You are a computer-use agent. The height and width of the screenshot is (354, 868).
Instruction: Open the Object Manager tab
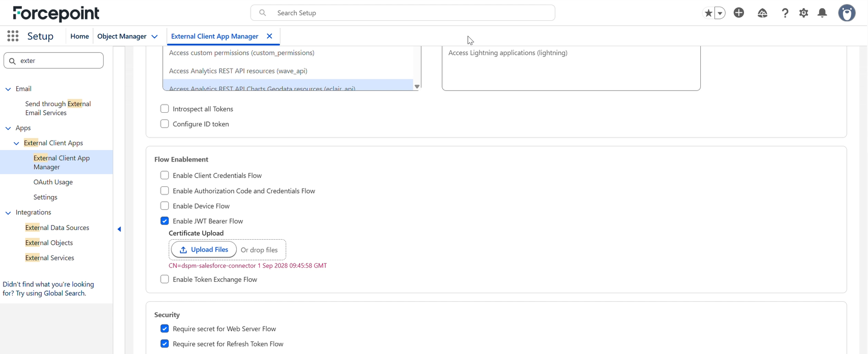(122, 36)
